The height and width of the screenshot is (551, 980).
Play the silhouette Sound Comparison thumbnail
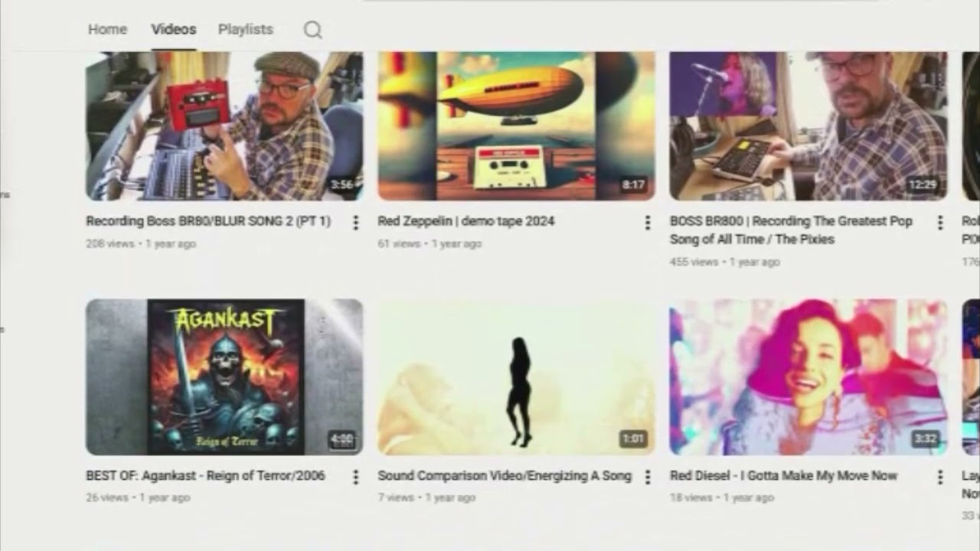tap(516, 377)
